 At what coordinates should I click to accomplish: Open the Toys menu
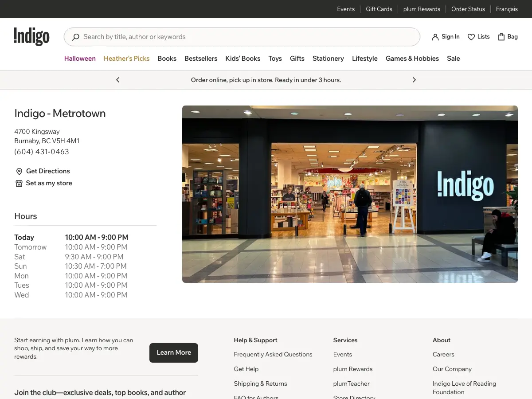(275, 59)
